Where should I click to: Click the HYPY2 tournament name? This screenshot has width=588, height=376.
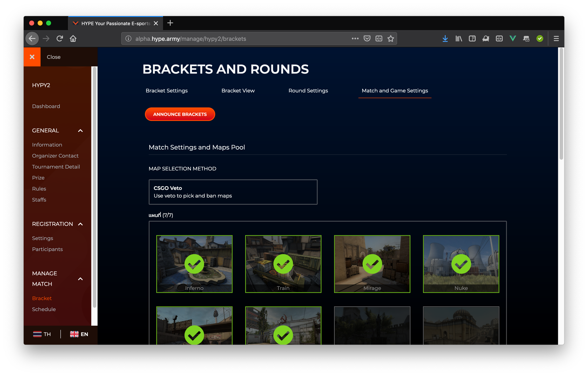41,85
